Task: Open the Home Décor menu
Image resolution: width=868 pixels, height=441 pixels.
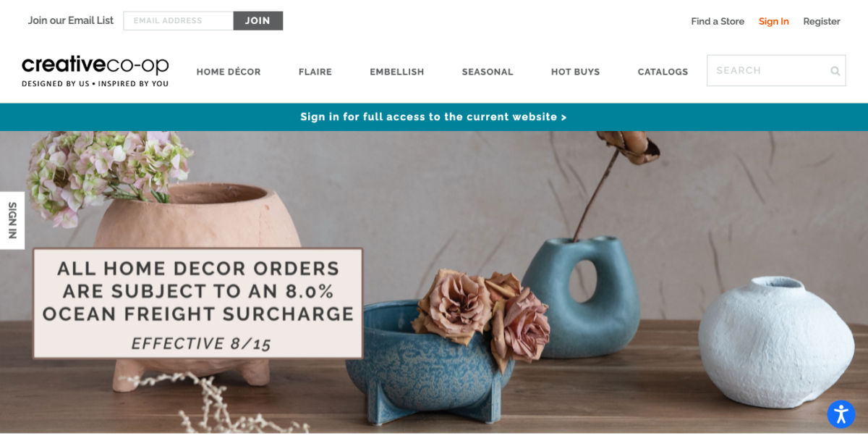Action: [229, 72]
